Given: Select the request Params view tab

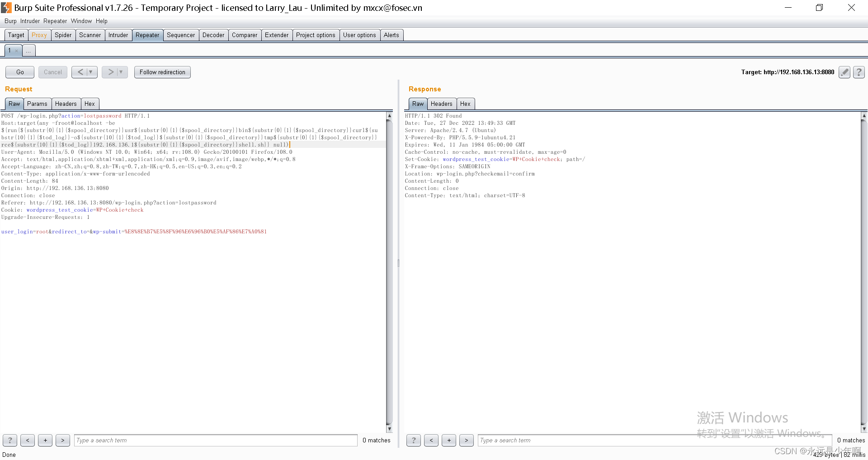Looking at the screenshot, I should coord(37,104).
